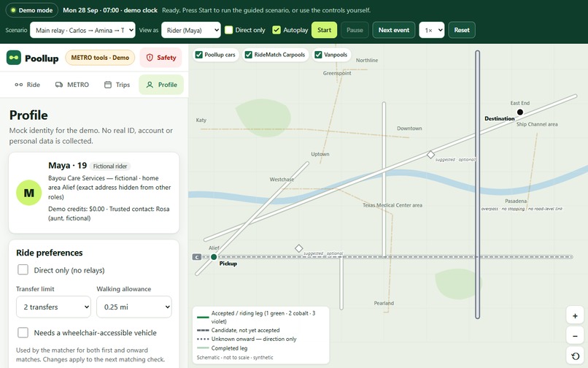Click the diamond marker near Alief route
This screenshot has height=368, width=588.
298,248
